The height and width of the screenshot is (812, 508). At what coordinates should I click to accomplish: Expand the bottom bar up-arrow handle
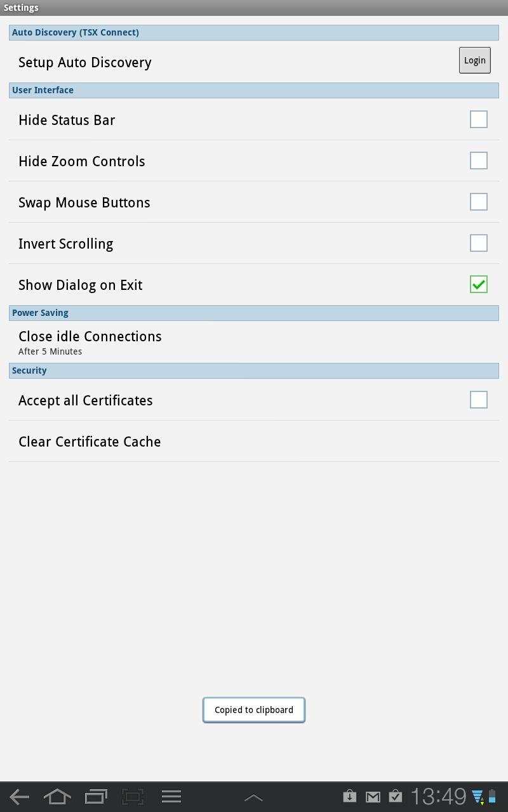[253, 797]
